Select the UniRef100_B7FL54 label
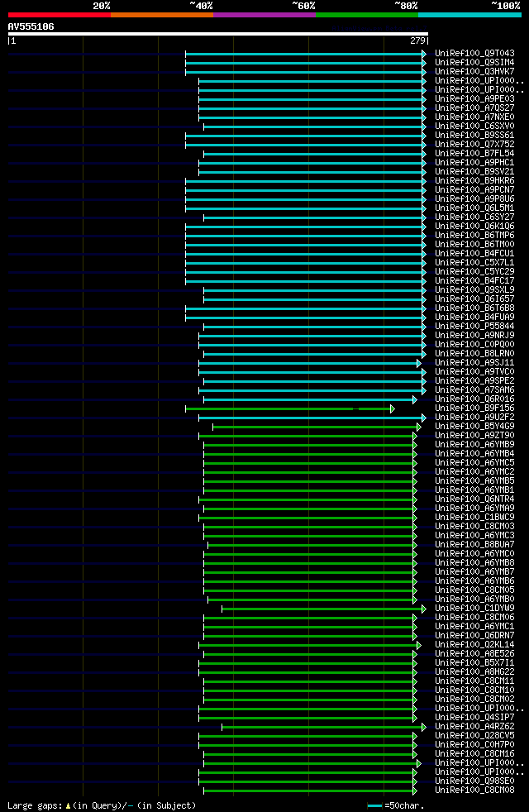The width and height of the screenshot is (529, 812). [474, 154]
